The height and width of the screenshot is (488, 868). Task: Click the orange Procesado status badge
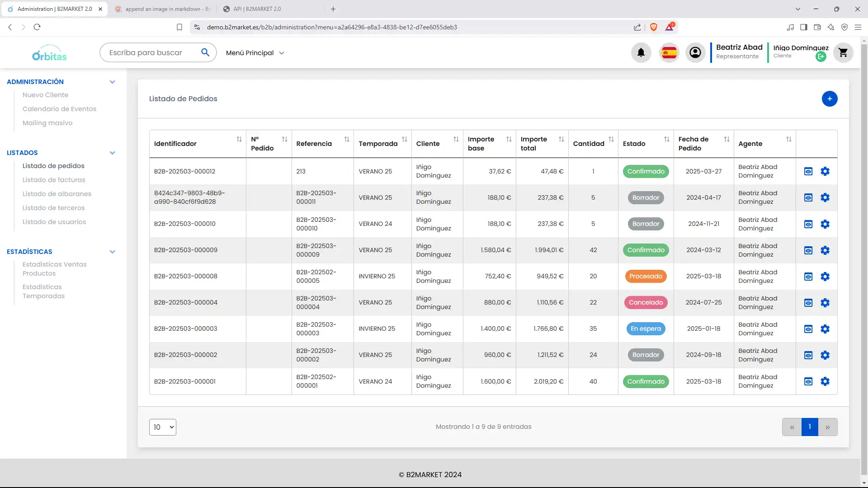coord(646,277)
